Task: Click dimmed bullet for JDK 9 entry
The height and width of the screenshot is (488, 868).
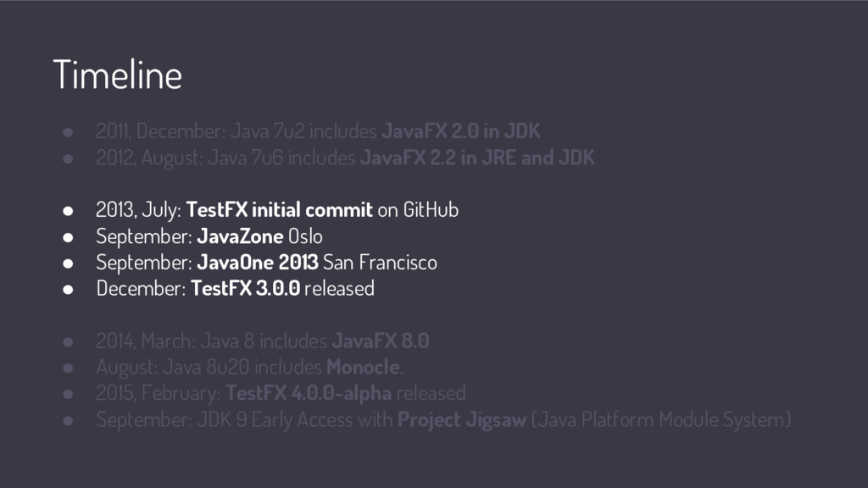Action: tap(68, 420)
